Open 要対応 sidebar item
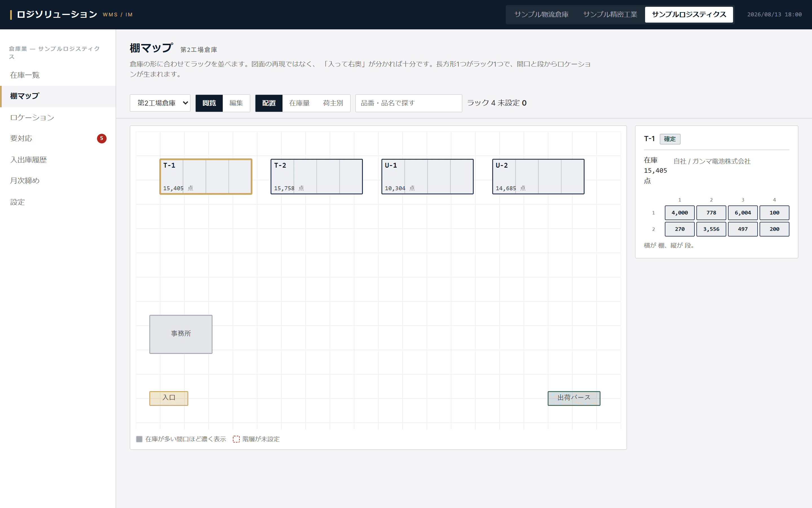This screenshot has height=508, width=812. 58,138
